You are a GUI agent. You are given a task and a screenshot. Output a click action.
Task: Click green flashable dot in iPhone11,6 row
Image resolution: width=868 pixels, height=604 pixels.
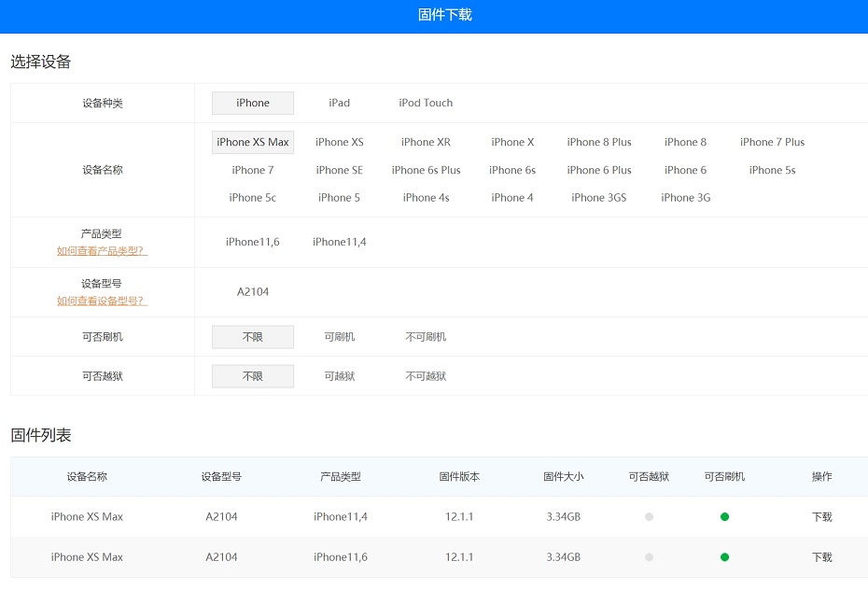pos(724,557)
